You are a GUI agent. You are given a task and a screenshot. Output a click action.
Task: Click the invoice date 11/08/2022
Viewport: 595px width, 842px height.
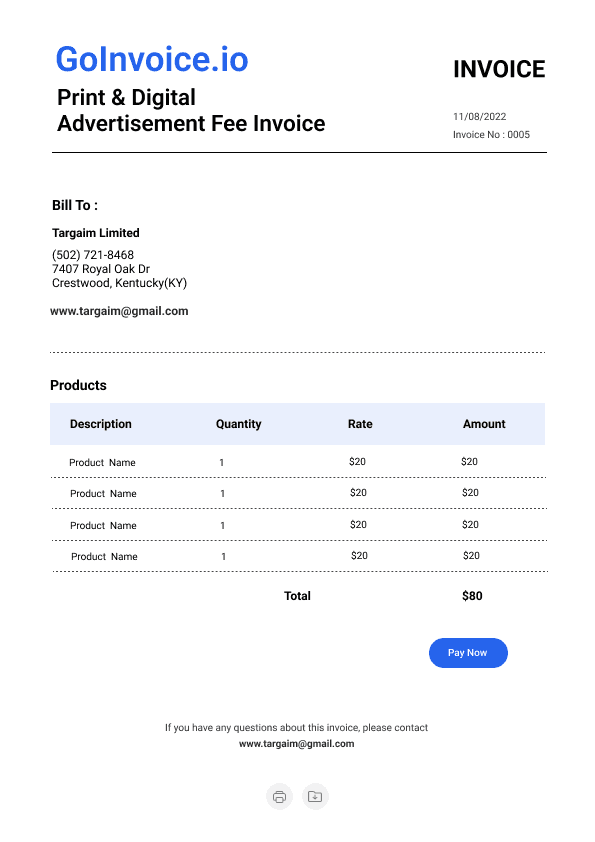tap(479, 117)
